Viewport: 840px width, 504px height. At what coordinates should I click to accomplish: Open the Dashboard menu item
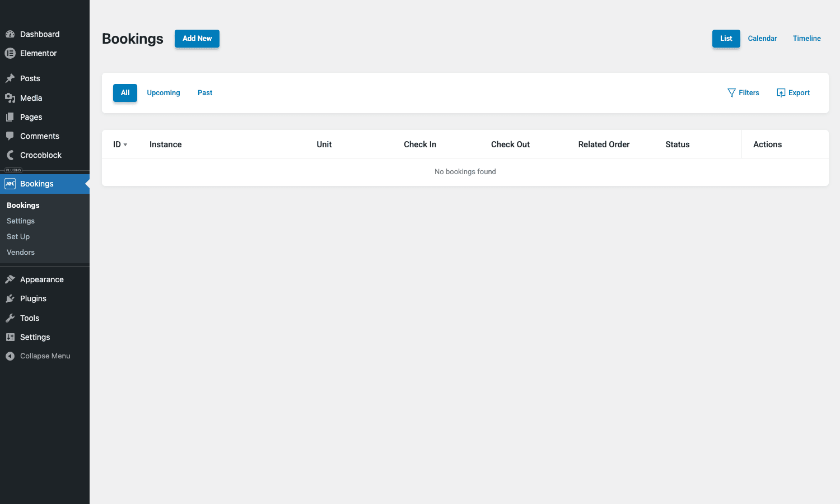point(45,34)
